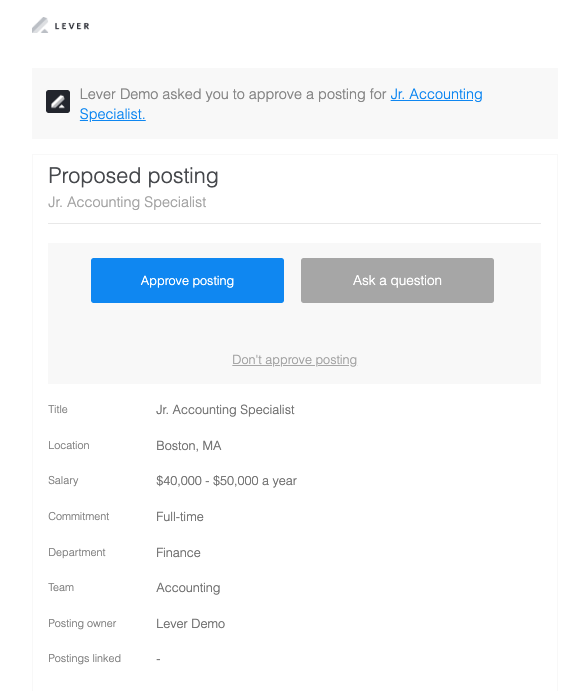587x691 pixels.
Task: Click the Commitment field label
Action: click(78, 516)
